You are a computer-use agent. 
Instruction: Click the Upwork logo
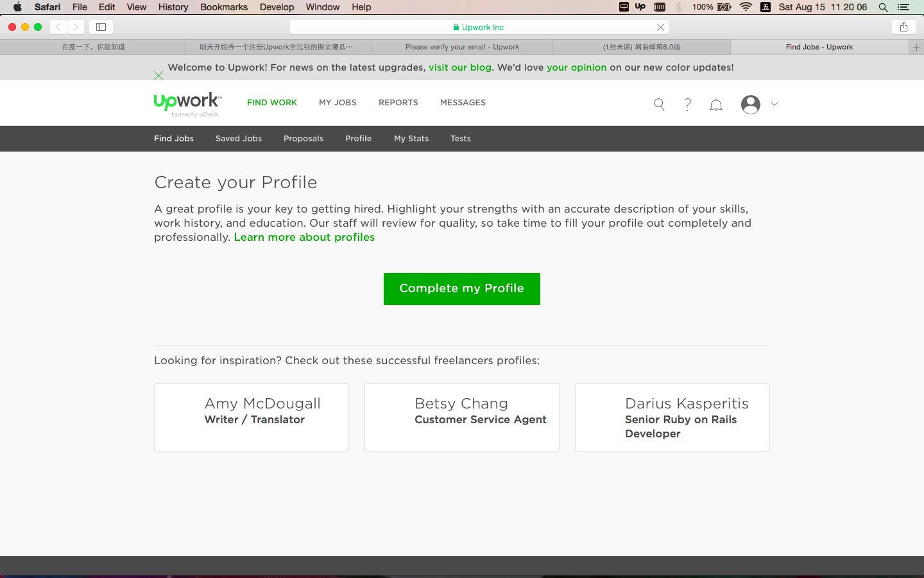point(187,103)
